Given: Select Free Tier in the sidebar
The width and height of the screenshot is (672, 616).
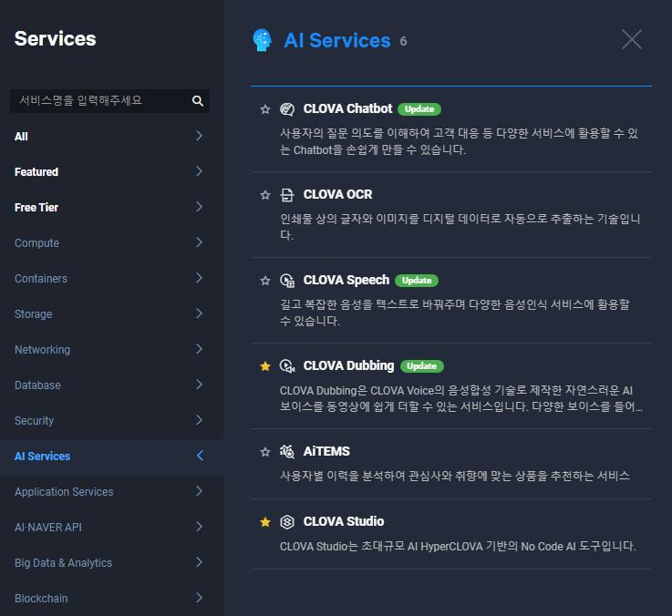Looking at the screenshot, I should 36,208.
